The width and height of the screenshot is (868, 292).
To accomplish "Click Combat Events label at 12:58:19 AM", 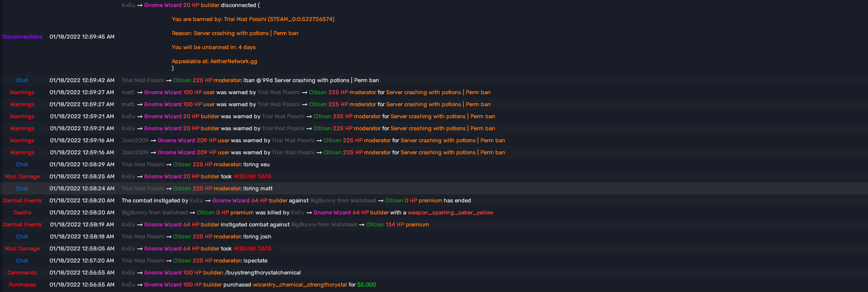I will point(22,225).
